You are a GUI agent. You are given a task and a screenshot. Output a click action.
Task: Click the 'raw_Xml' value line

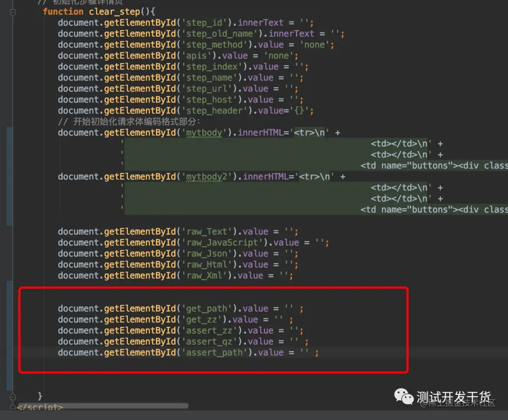point(175,276)
